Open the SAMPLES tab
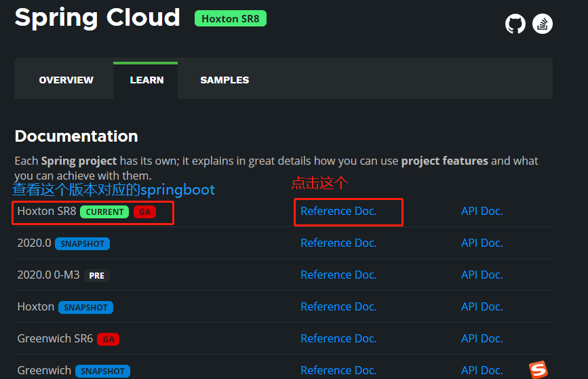Image resolution: width=588 pixels, height=379 pixels. click(224, 80)
